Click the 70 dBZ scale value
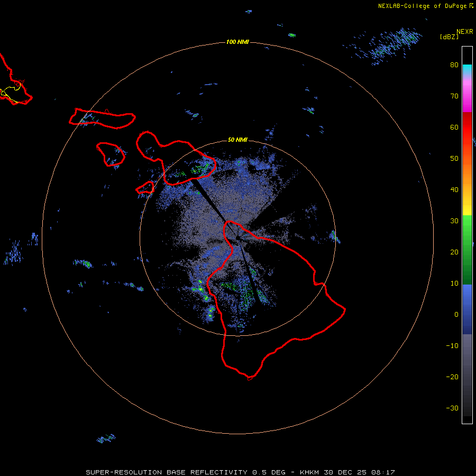The height and width of the screenshot is (476, 476). click(x=454, y=96)
